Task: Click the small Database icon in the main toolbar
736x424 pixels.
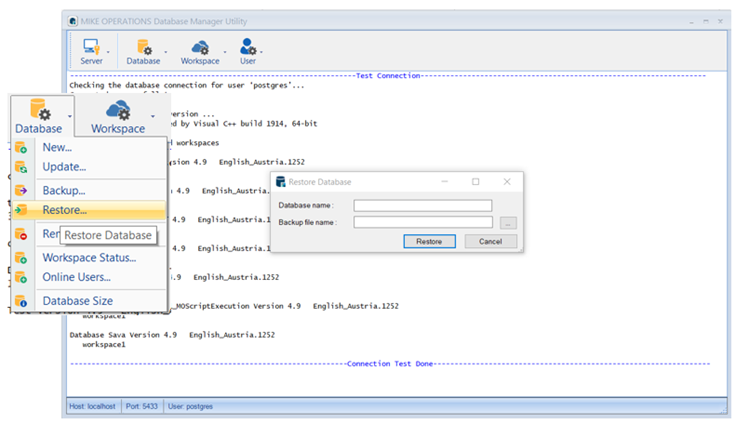Action: click(x=144, y=47)
